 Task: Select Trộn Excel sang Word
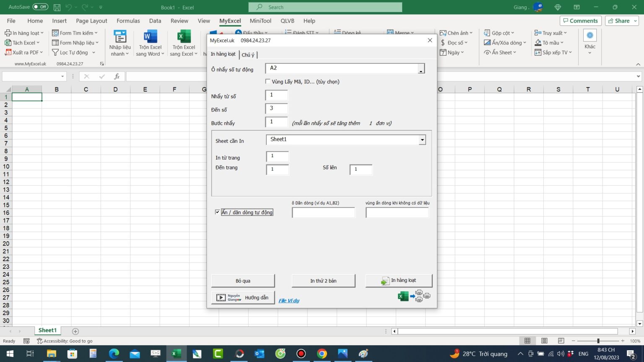point(149,42)
